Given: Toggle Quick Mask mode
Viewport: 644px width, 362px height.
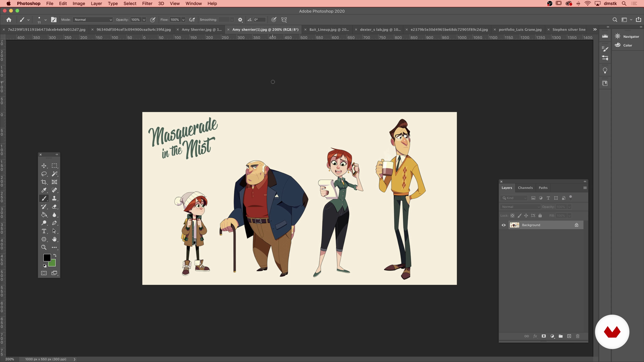Looking at the screenshot, I should point(44,273).
